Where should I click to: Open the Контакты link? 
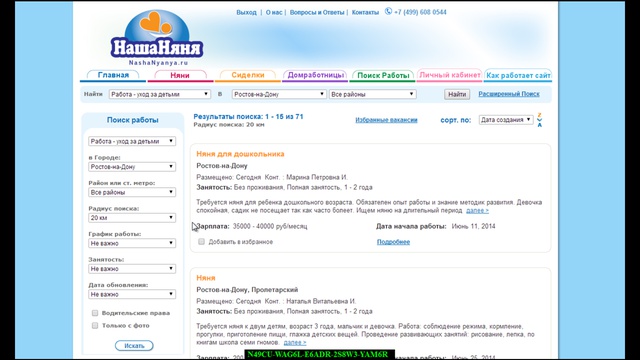(x=365, y=12)
